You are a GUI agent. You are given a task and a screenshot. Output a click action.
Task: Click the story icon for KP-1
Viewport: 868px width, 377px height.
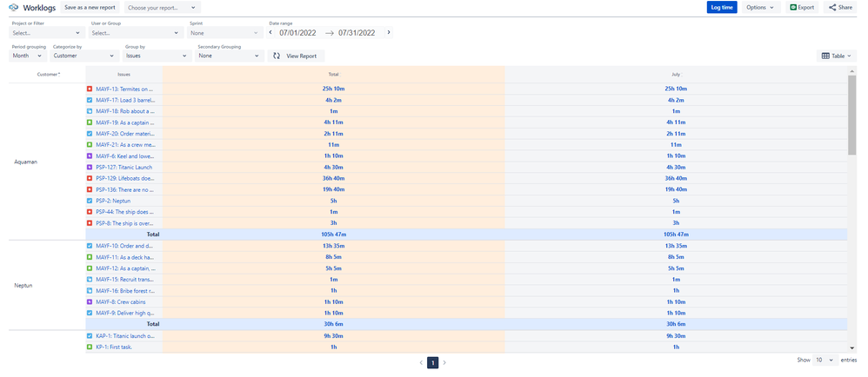pos(90,347)
